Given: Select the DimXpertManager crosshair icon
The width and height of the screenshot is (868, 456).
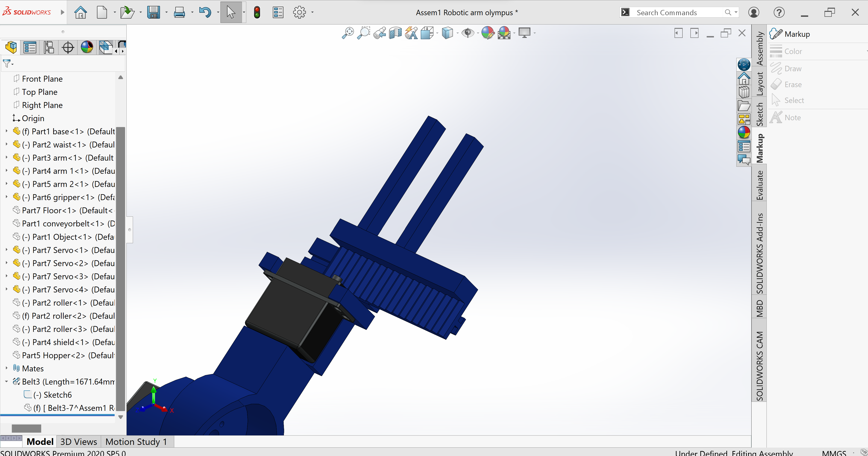Looking at the screenshot, I should (68, 47).
